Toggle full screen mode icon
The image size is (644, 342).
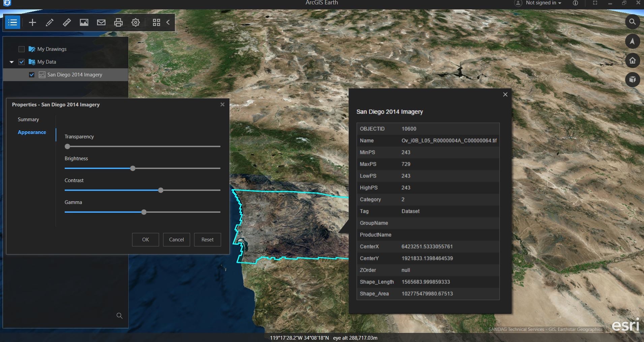pos(595,3)
